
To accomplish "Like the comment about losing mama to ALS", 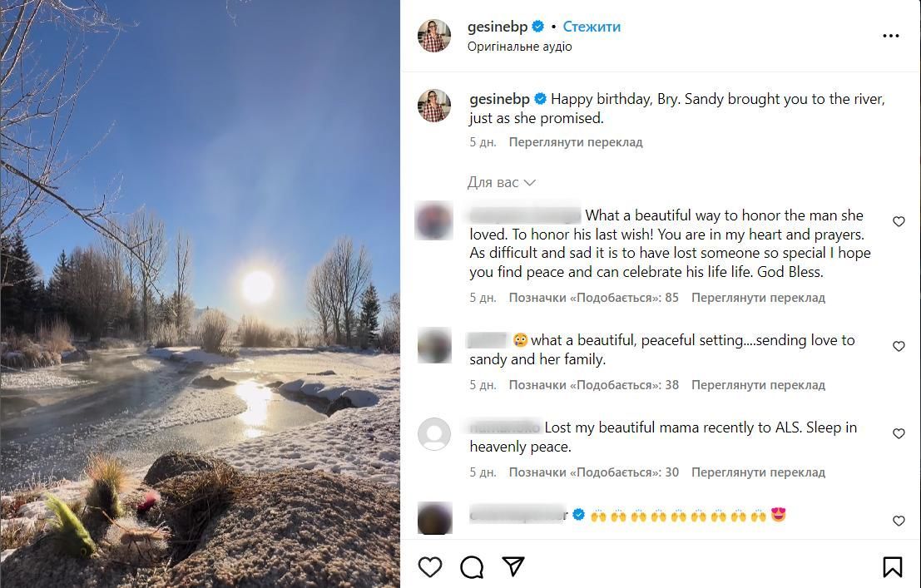I will [x=899, y=432].
